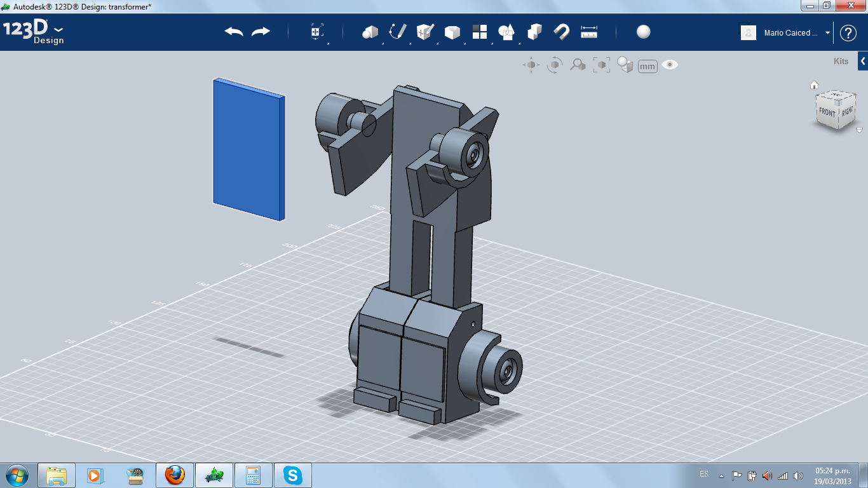Open Calculator from the taskbar
This screenshot has width=868, height=488.
(254, 475)
